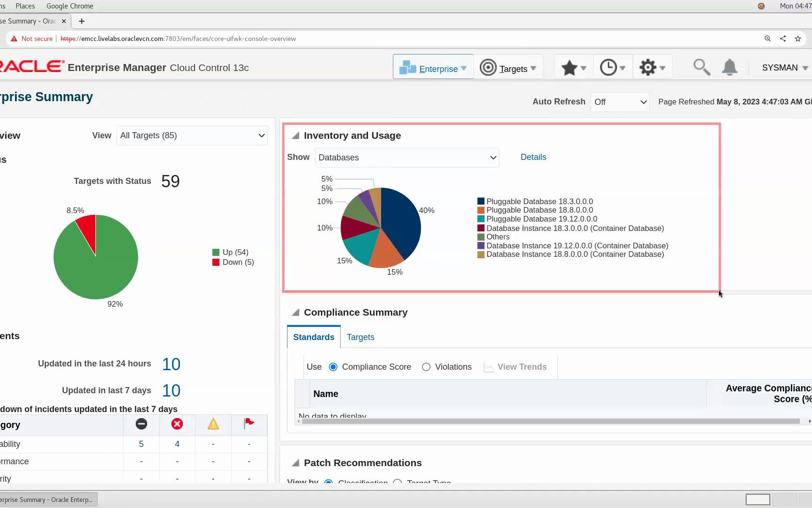
Task: Click the 10 incidents updated last 7 days
Action: (x=171, y=390)
